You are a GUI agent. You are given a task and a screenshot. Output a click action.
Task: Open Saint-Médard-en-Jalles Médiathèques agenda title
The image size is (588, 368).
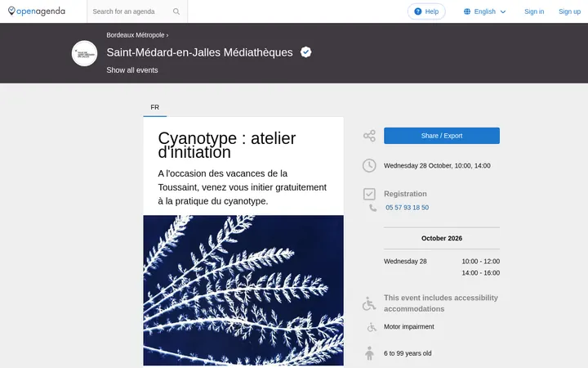199,52
